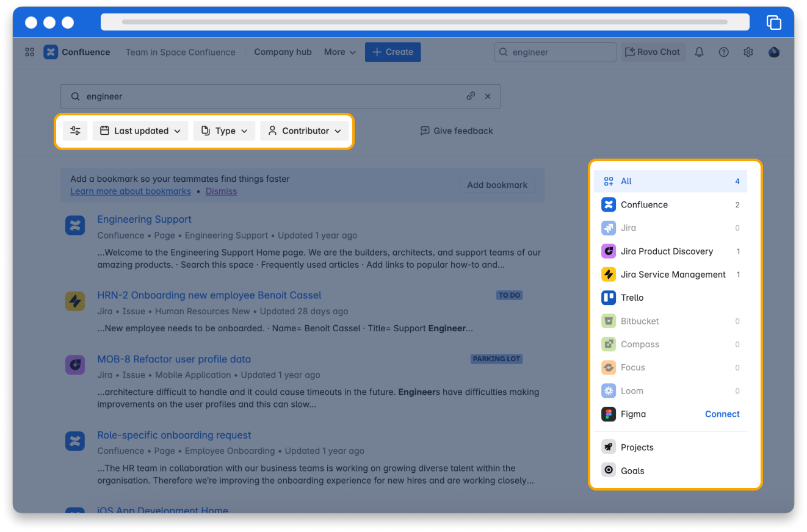Filter results by Focus
The image size is (807, 532).
point(670,367)
